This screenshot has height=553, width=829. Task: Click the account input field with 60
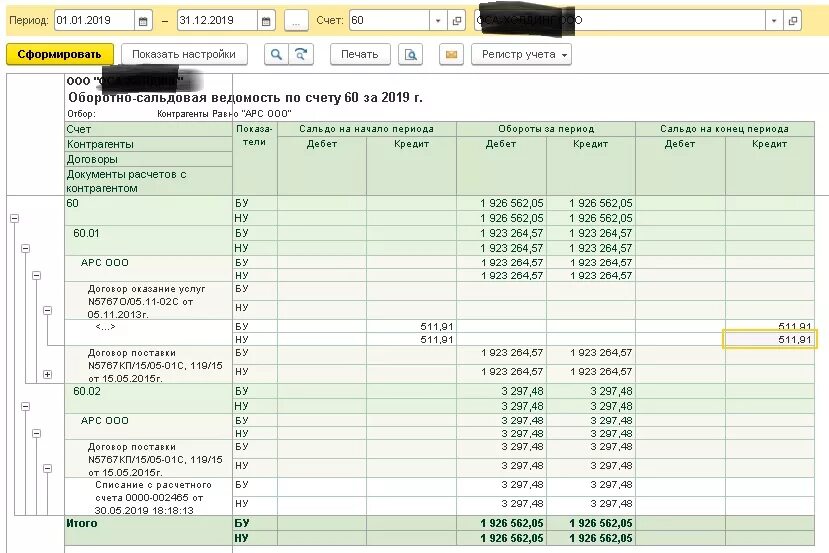click(x=390, y=21)
